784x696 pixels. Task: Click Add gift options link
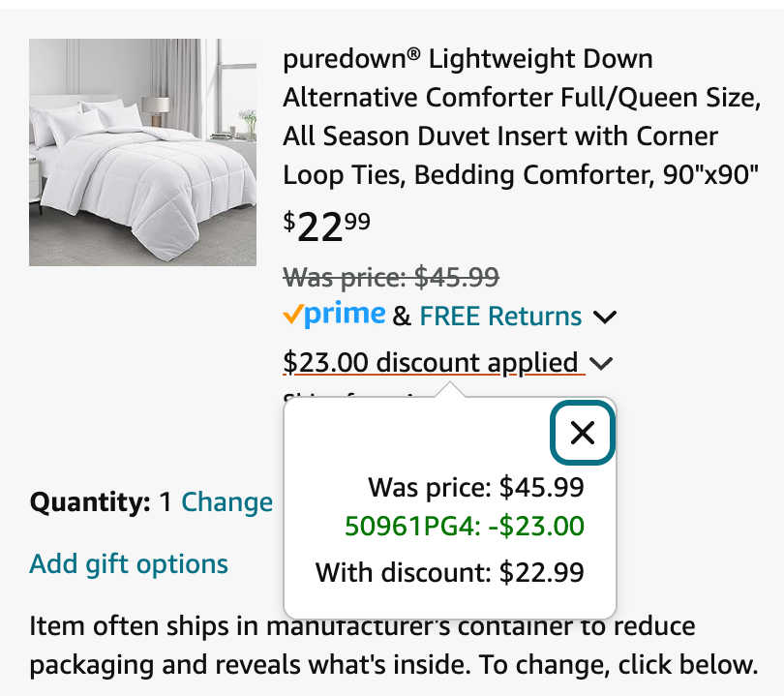(x=129, y=564)
